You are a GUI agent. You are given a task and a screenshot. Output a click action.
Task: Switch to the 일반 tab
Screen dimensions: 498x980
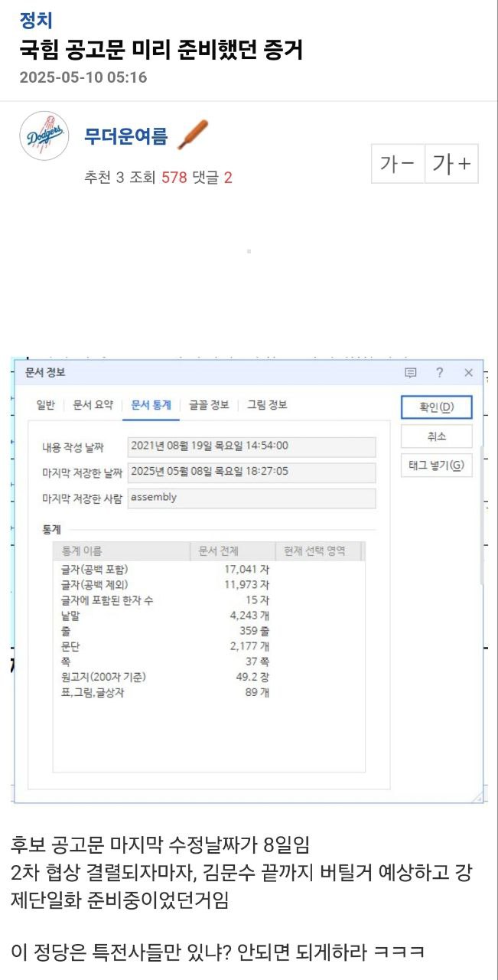(x=46, y=405)
